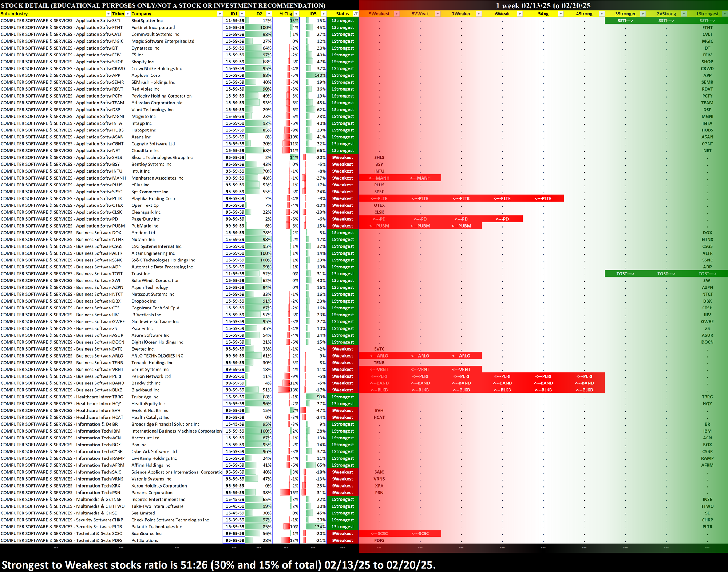The width and height of the screenshot is (728, 572).
Task: Select the ID1 cell 11-59-59 for Toast Inc
Action: [234, 274]
